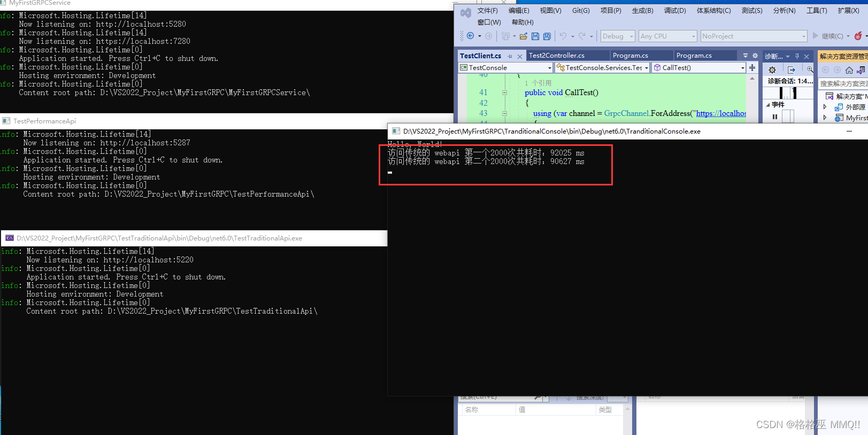This screenshot has width=868, height=435.
Task: Click the new project toolbar icon
Action: tap(505, 36)
